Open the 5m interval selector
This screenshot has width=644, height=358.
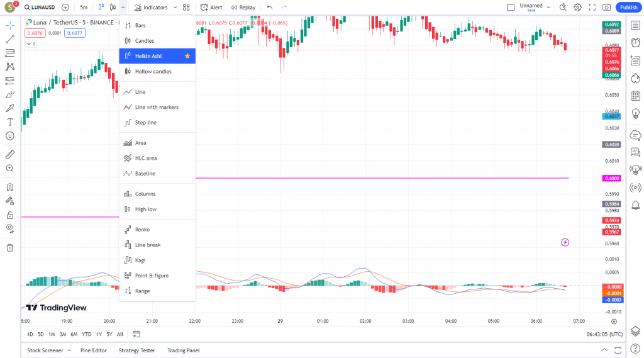click(84, 8)
